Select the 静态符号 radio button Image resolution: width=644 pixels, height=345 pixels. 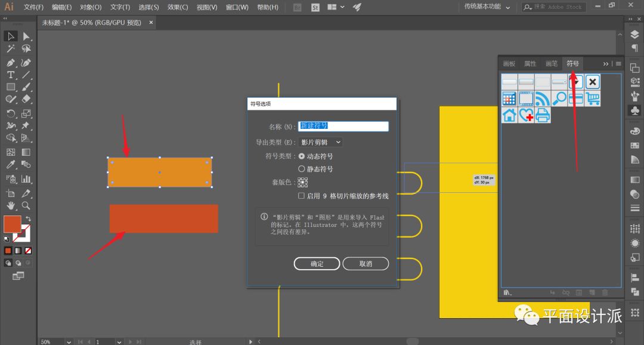[302, 169]
